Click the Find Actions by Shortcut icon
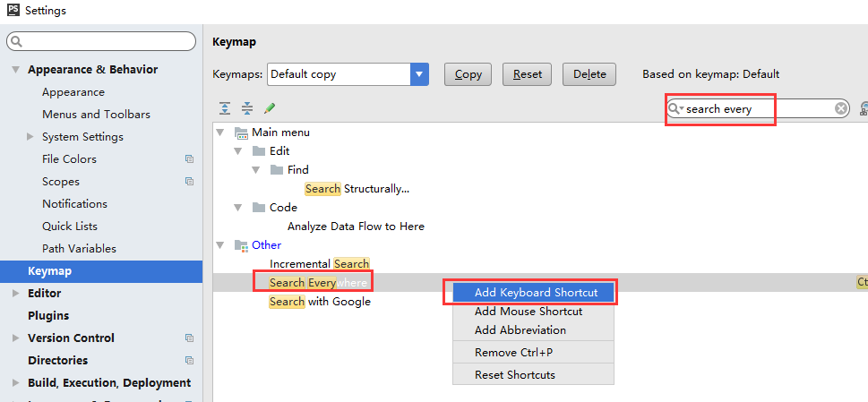Viewport: 868px width, 402px height. click(x=864, y=108)
